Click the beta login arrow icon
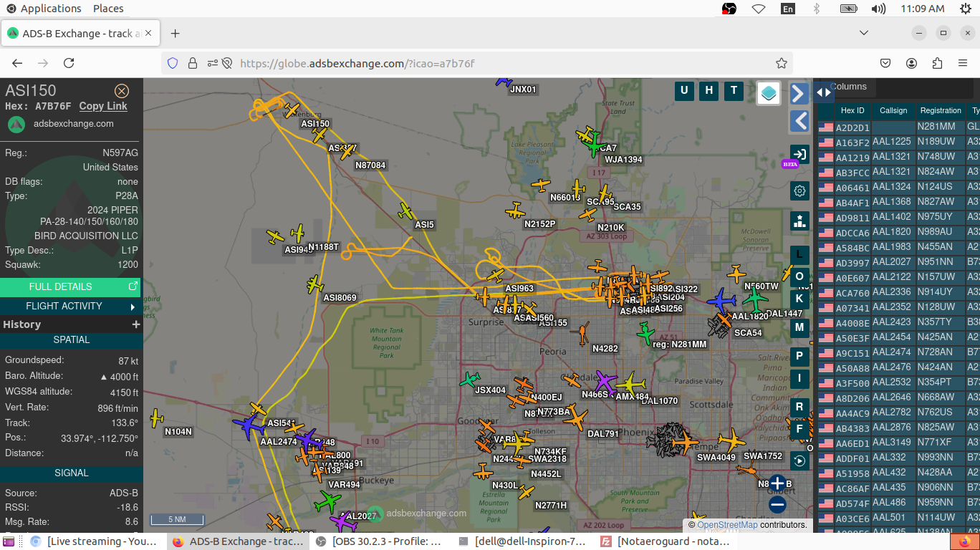Image resolution: width=980 pixels, height=550 pixels. pyautogui.click(x=799, y=154)
